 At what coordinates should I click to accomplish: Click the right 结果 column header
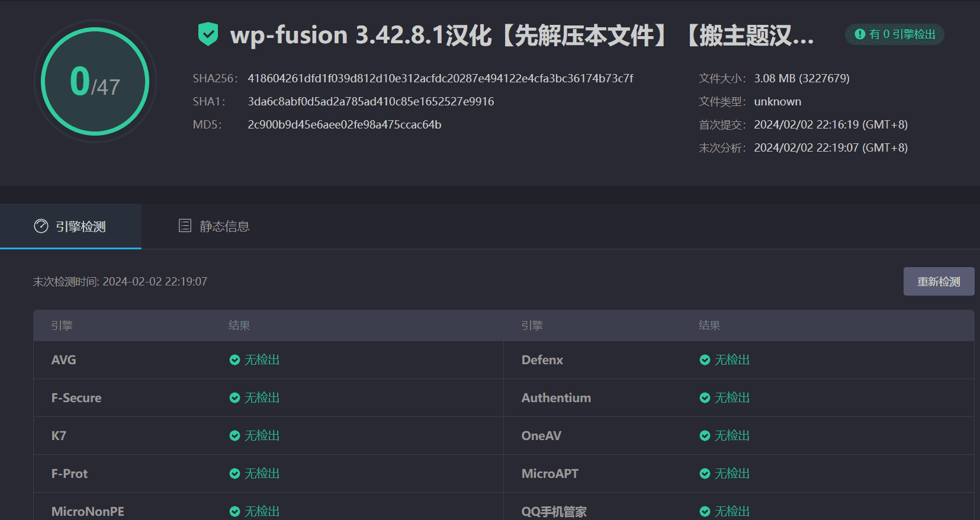(x=709, y=325)
